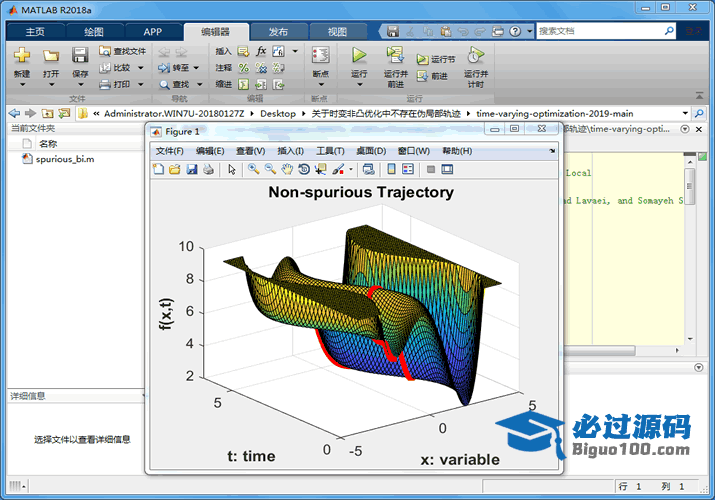This screenshot has width=715, height=500.
Task: Switch to the 绘图 (Plots) tab
Action: [94, 31]
